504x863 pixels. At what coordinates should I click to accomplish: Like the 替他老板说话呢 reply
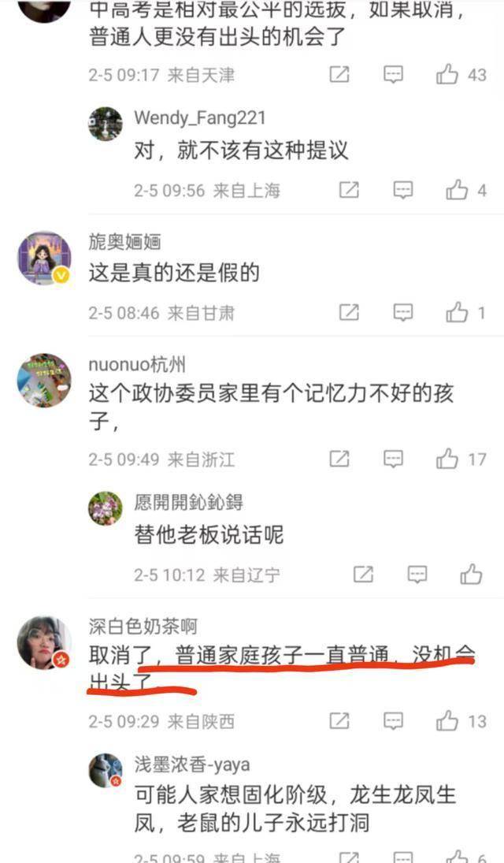[x=472, y=575]
